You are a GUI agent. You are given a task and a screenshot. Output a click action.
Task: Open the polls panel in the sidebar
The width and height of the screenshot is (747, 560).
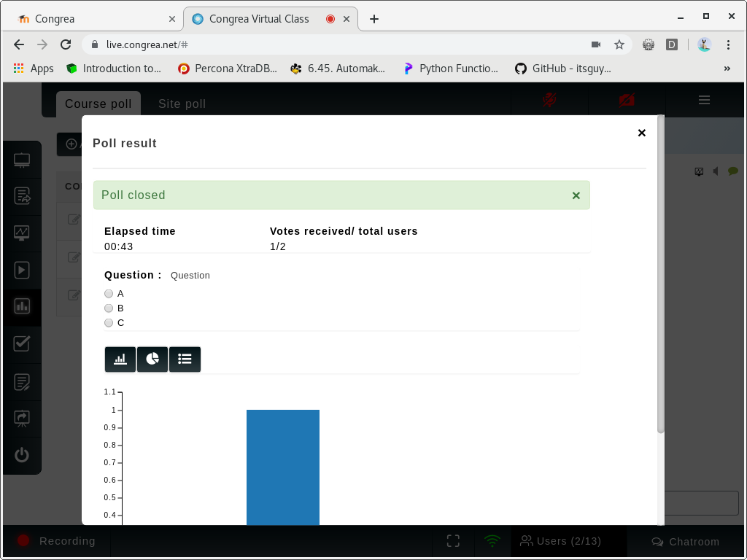click(22, 306)
